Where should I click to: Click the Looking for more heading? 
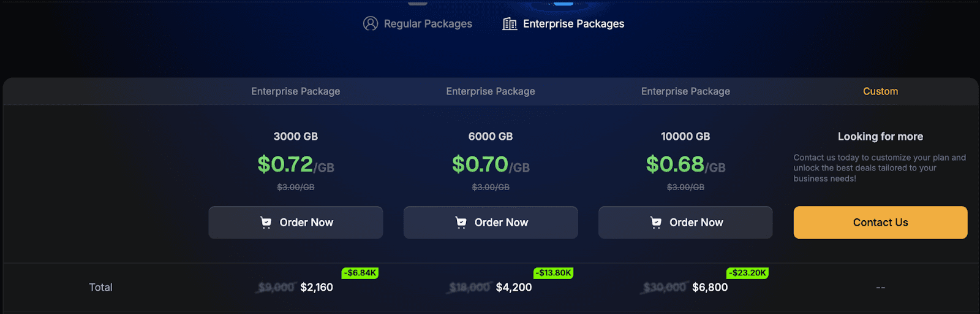pyautogui.click(x=880, y=137)
